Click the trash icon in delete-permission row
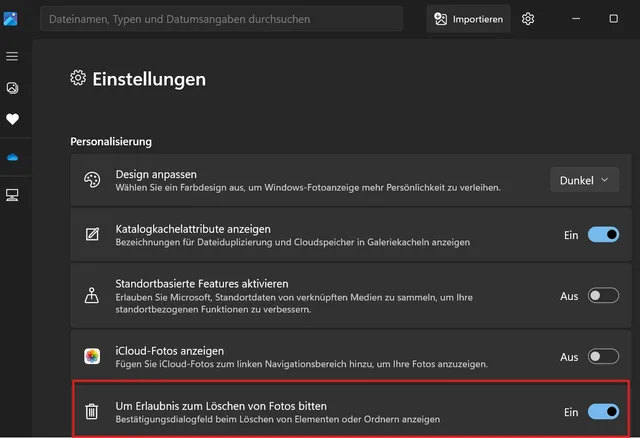The width and height of the screenshot is (640, 438). coord(92,412)
